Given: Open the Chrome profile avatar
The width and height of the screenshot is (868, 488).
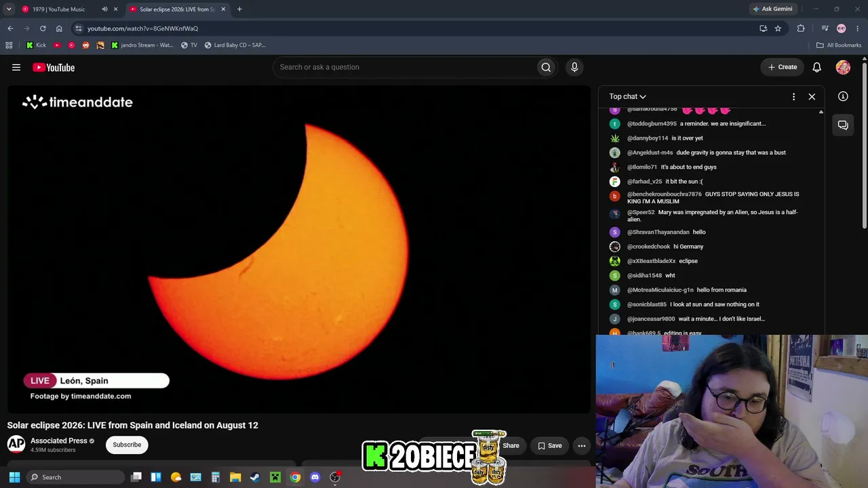Looking at the screenshot, I should (x=842, y=28).
